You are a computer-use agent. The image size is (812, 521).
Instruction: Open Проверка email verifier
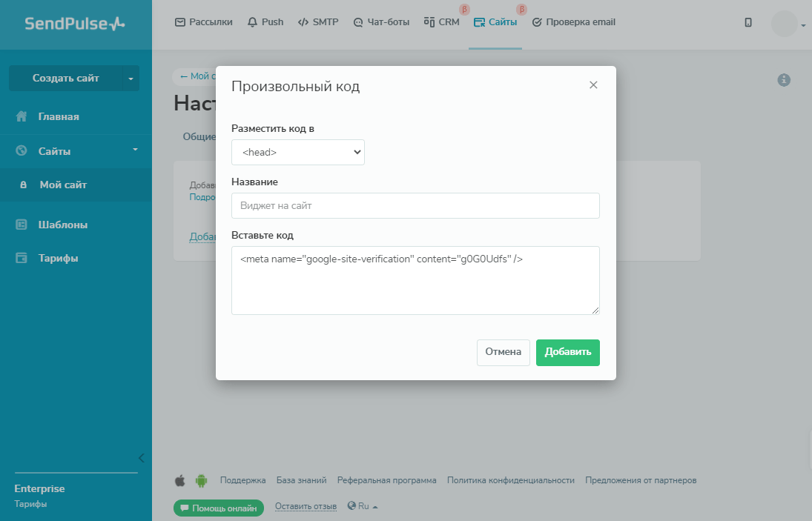pos(574,22)
